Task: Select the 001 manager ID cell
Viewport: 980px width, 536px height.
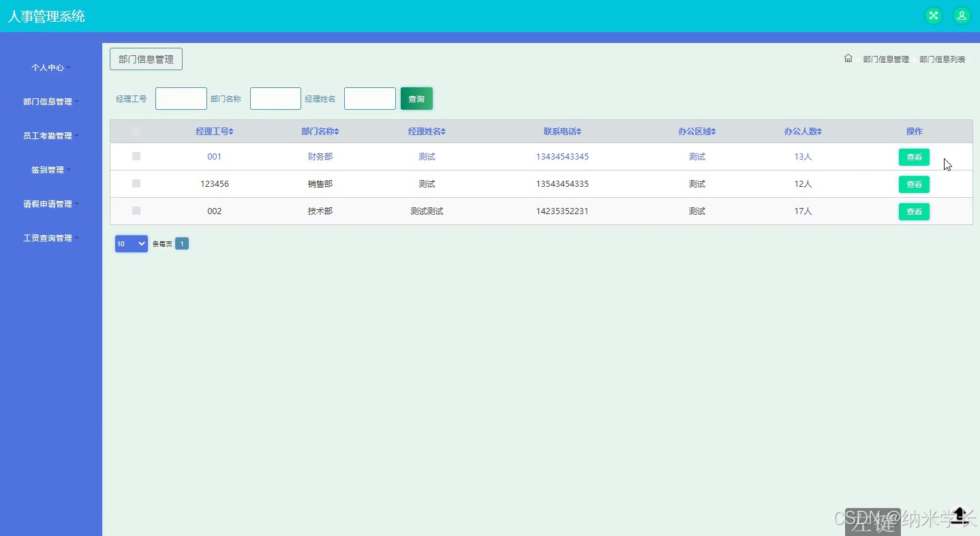Action: pos(215,156)
